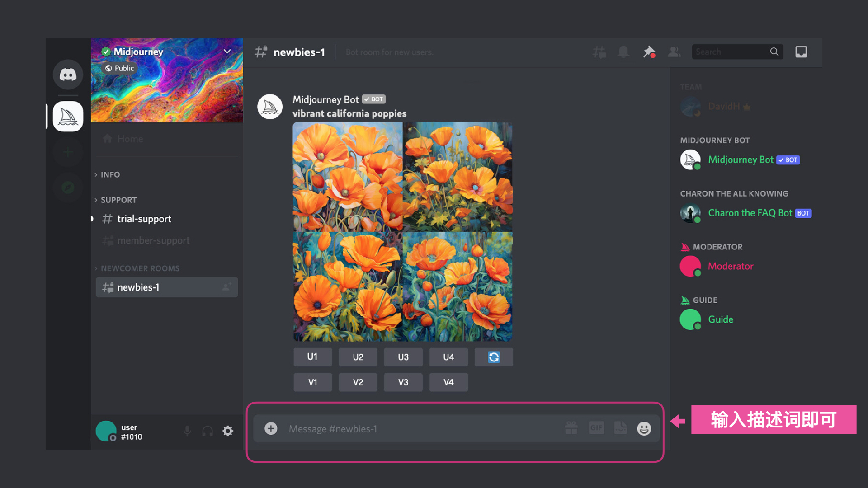Click the re-roll refresh button
The height and width of the screenshot is (488, 868).
pos(494,357)
